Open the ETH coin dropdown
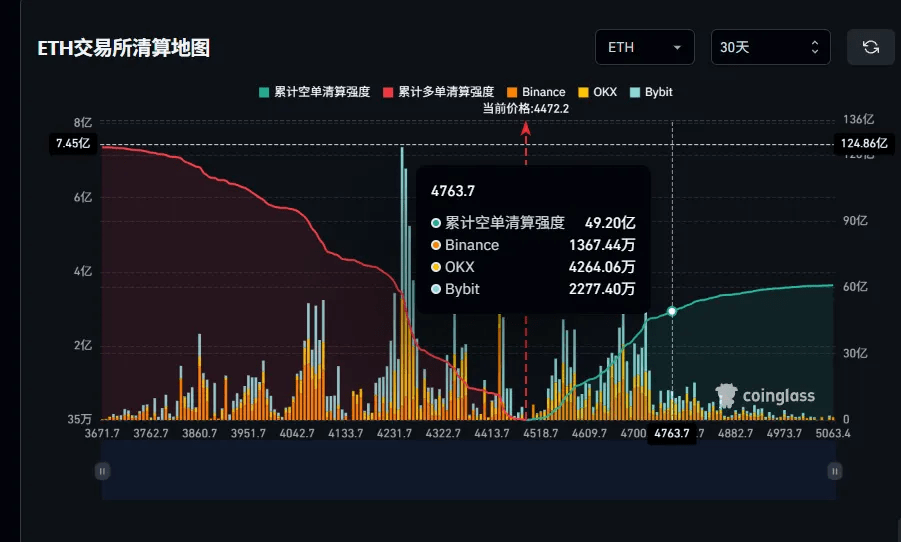Image resolution: width=901 pixels, height=542 pixels. coord(645,47)
